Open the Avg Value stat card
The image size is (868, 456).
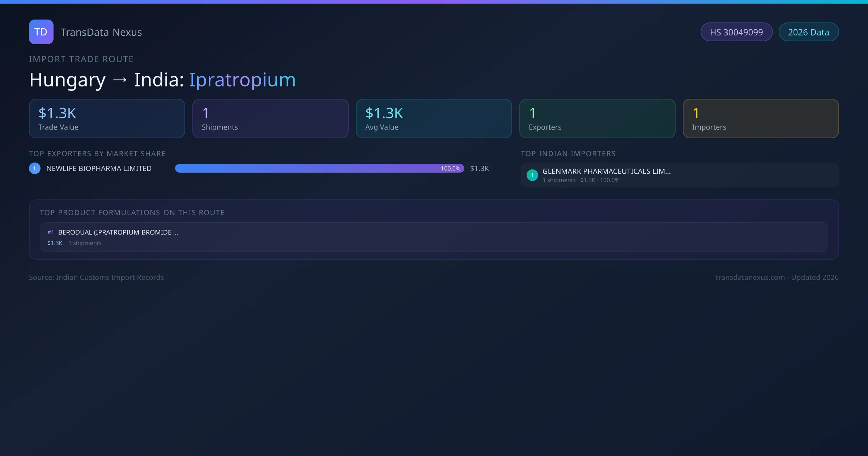coord(434,118)
